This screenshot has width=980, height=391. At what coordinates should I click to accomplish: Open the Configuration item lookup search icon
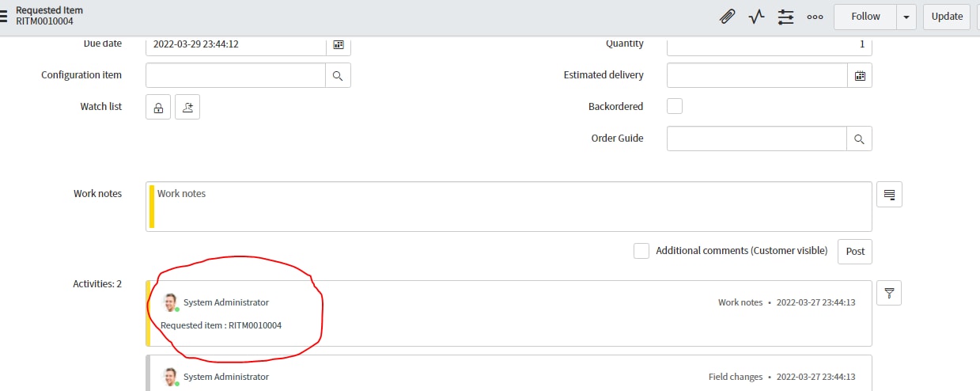coord(338,75)
